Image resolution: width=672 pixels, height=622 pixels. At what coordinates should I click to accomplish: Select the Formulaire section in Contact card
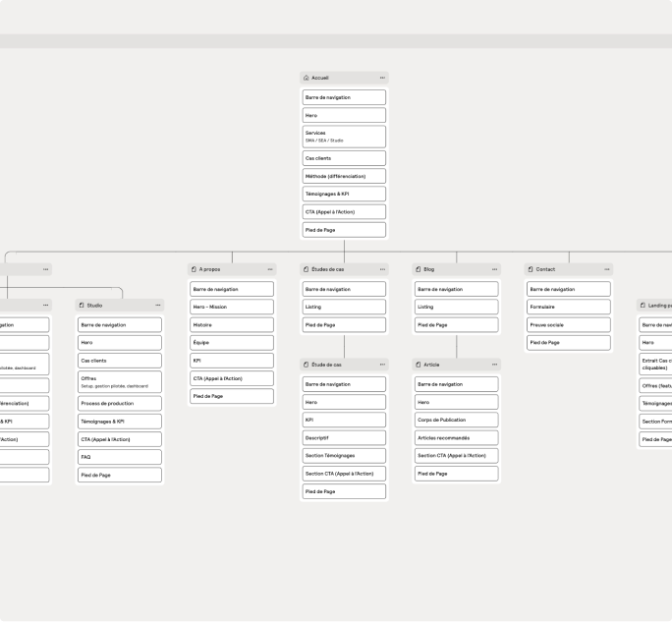(x=569, y=307)
